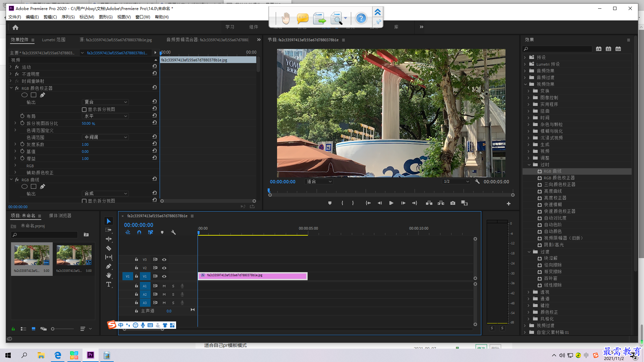Open playback resolution 1/2 dropdown
This screenshot has width=644, height=362.
pyautogui.click(x=456, y=181)
